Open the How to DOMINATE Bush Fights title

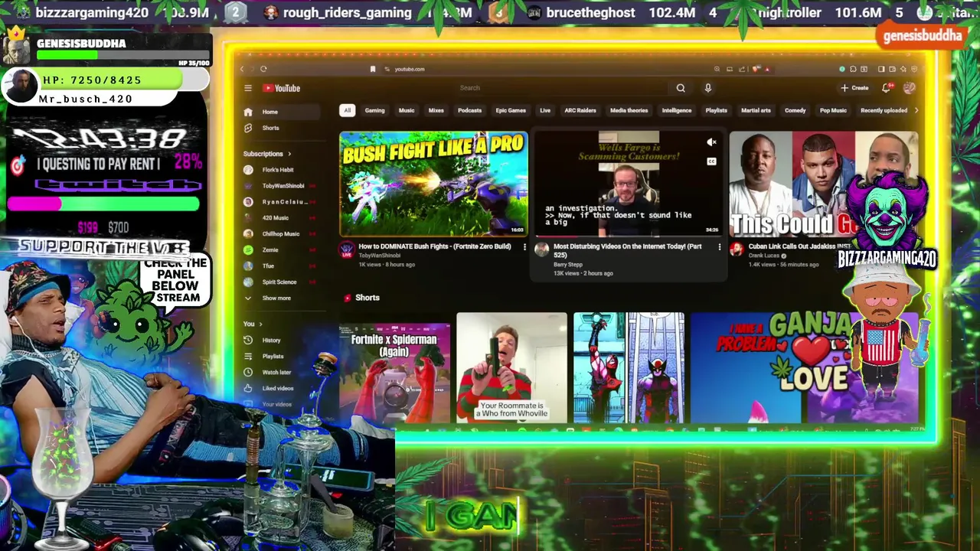(x=435, y=246)
